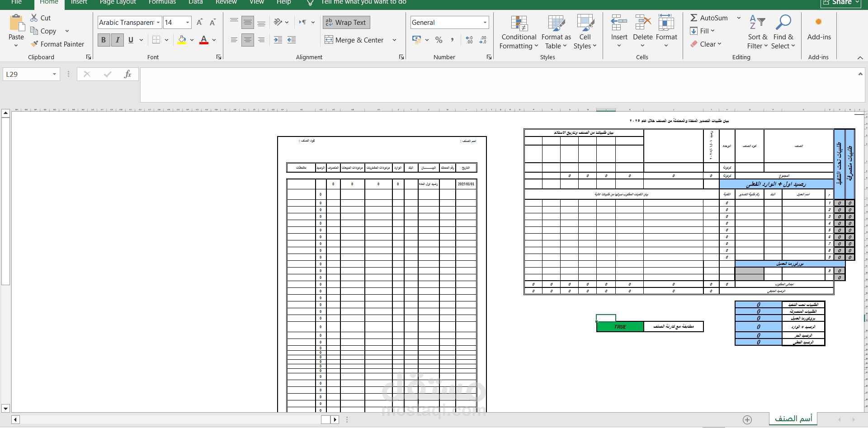Expand the Merge & Center options
The height and width of the screenshot is (428, 868).
click(x=394, y=40)
